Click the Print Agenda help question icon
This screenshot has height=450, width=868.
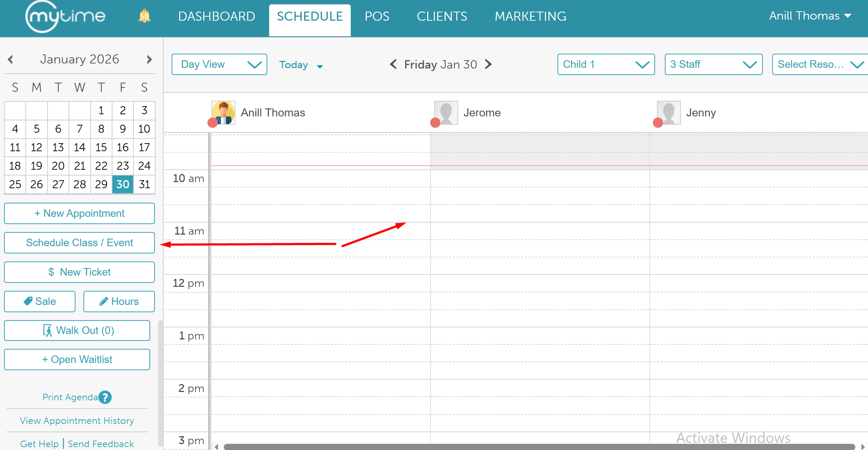[x=105, y=397]
